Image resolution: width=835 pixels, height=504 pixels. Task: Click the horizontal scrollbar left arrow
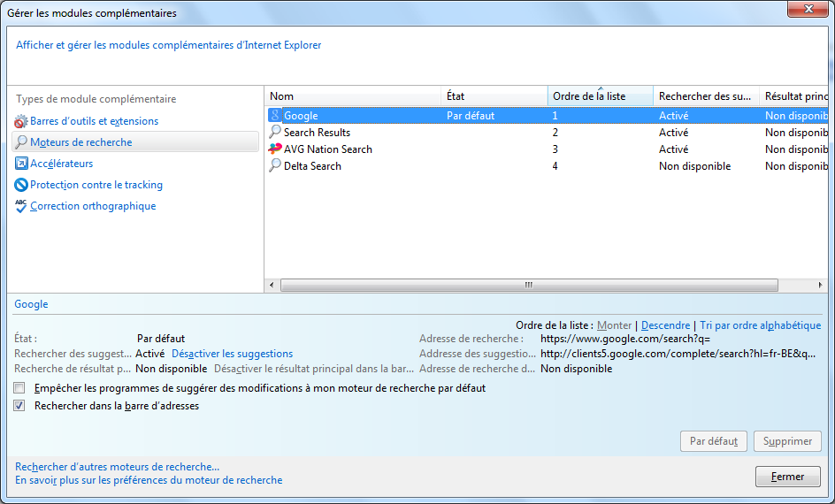272,286
